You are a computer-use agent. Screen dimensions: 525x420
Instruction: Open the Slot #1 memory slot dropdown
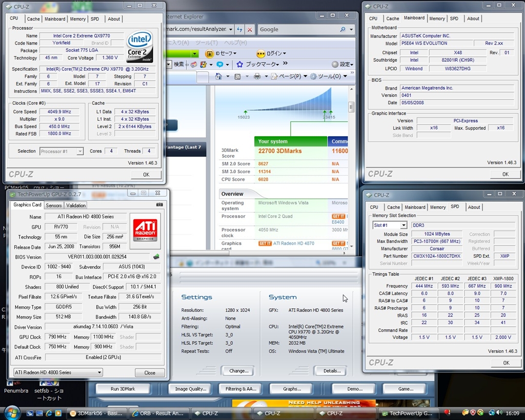coord(403,225)
